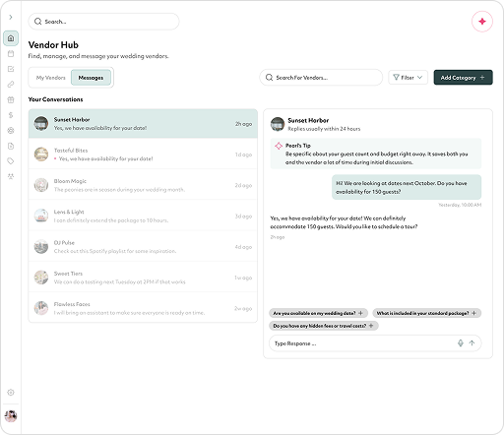Open the Sunset Harbor conversation
This screenshot has width=504, height=435.
point(143,124)
